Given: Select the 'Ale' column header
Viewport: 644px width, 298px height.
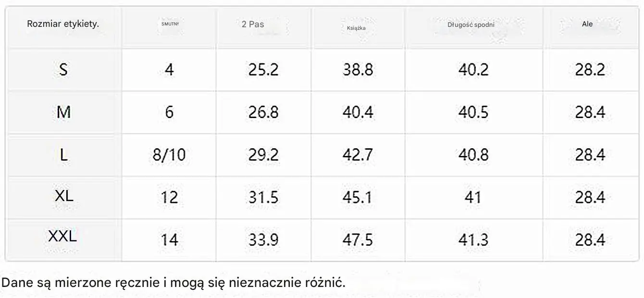Looking at the screenshot, I should 587,24.
